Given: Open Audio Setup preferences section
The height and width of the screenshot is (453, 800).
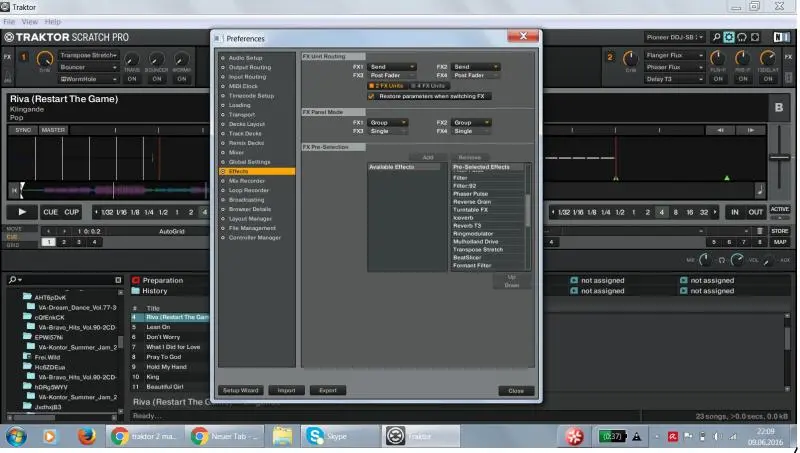Looking at the screenshot, I should (x=247, y=58).
